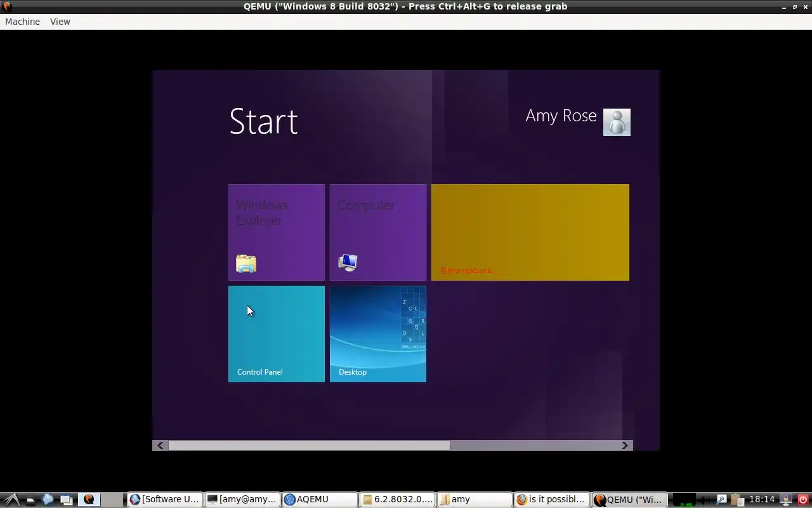Click the horizontal scrollbar thumb of Start screen

tap(309, 446)
